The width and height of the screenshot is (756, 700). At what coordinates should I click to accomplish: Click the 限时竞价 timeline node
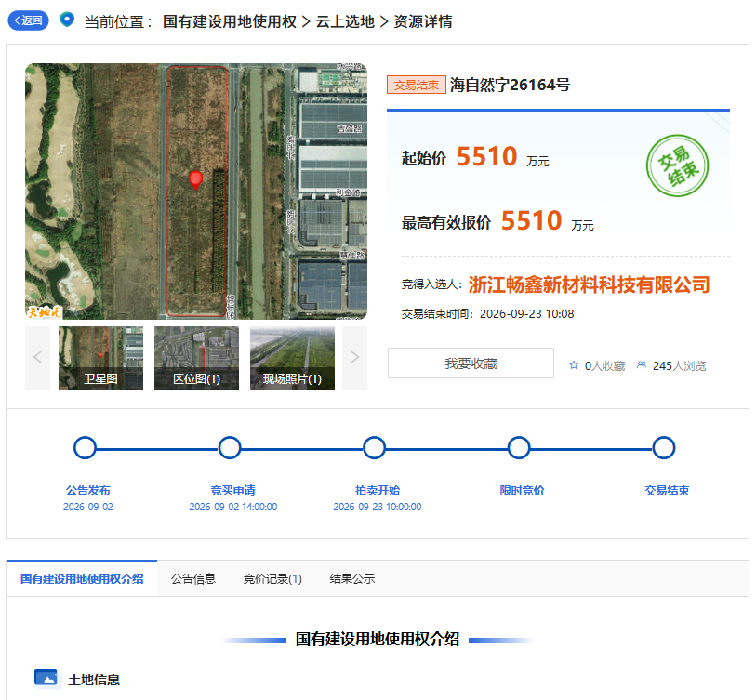click(x=519, y=448)
